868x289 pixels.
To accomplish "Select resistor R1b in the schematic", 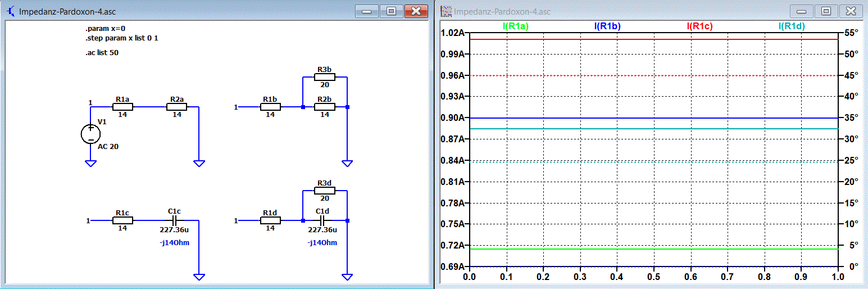I will coord(270,107).
